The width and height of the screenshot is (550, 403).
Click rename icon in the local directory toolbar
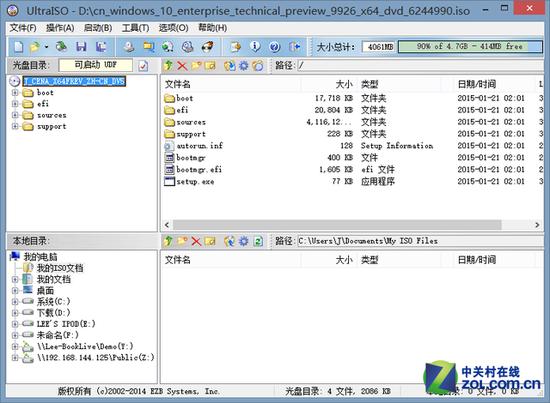coord(210,241)
